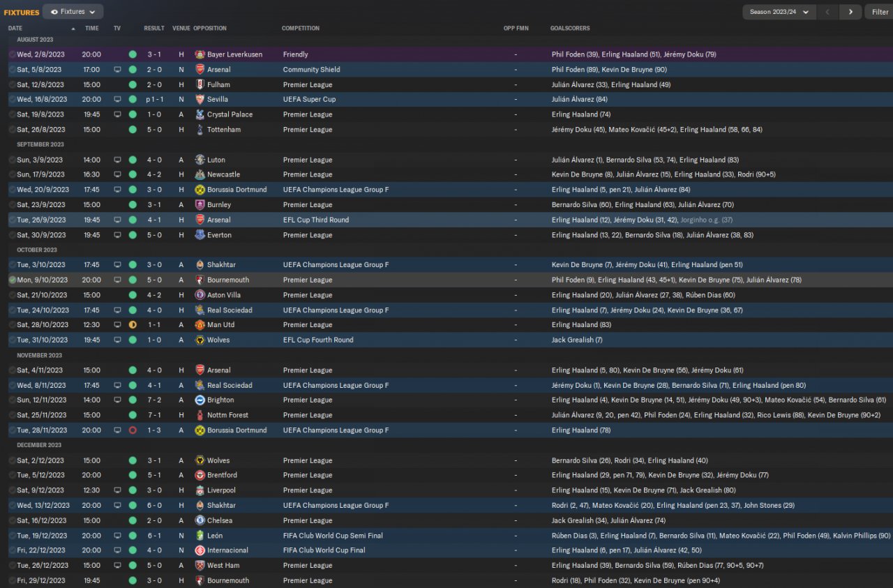Tick the selection circle for Sat, 21/10/2023
Image resolution: width=893 pixels, height=588 pixels.
tap(12, 295)
